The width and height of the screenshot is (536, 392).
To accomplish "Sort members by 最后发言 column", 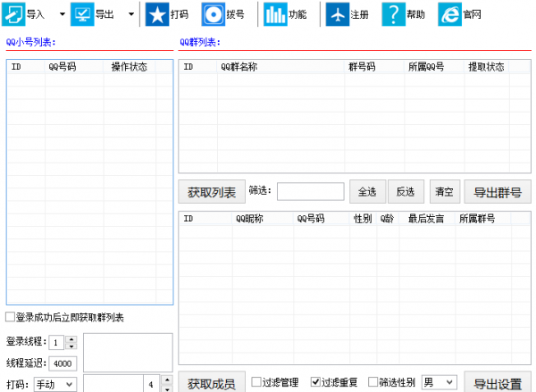I will coord(427,219).
